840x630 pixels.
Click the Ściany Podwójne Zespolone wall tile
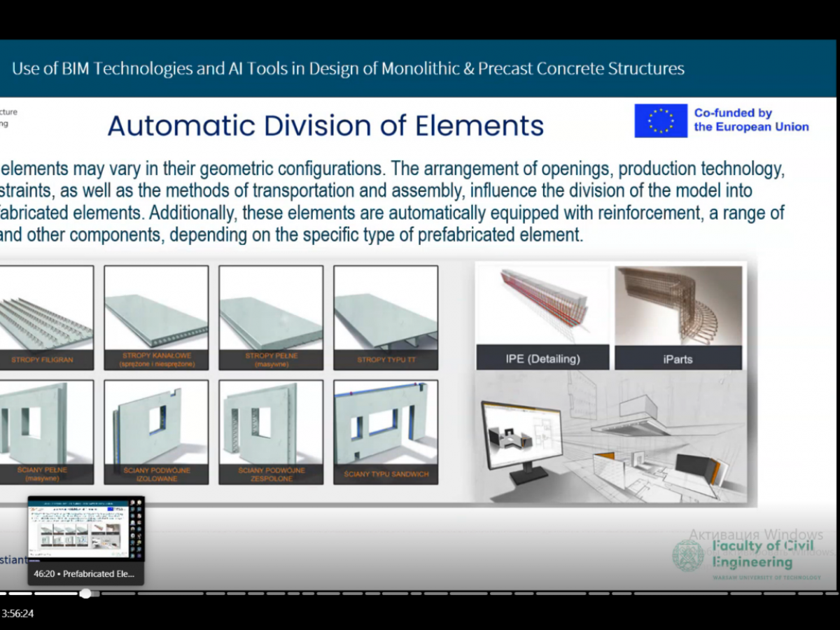[271, 432]
